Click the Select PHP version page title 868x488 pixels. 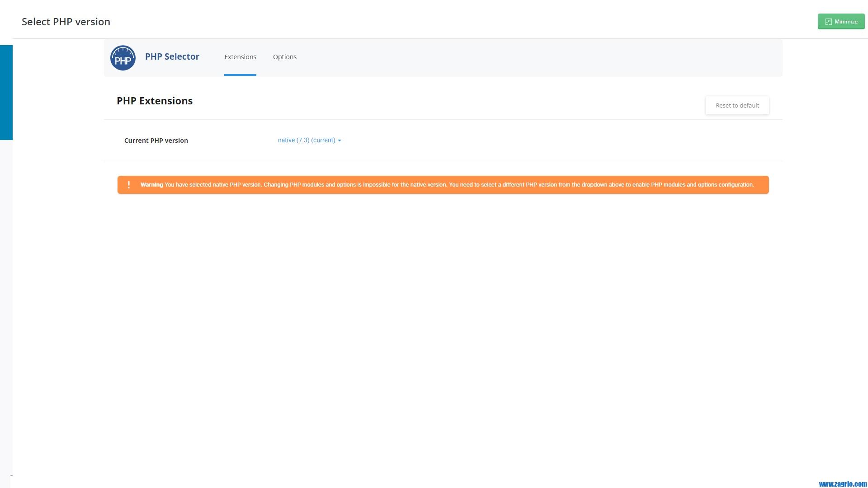[x=66, y=22]
